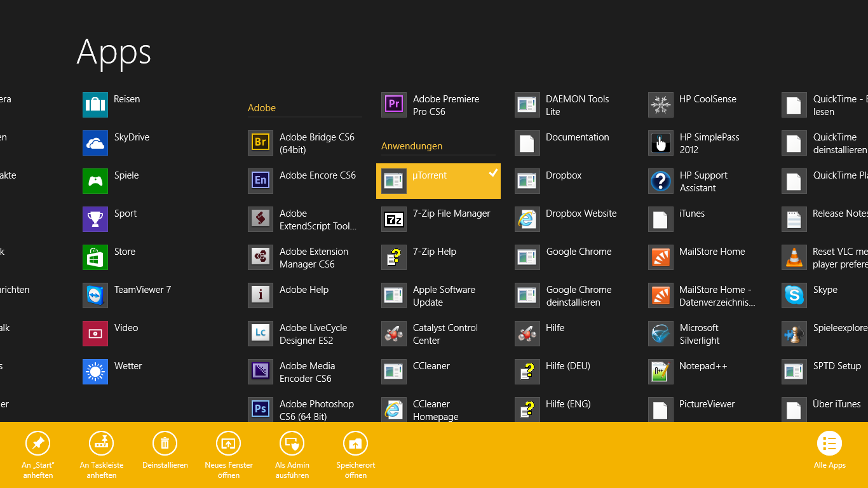Screen dimensions: 868x488
Task: Click the Reset VLC media player cone icon
Action: 794,257
